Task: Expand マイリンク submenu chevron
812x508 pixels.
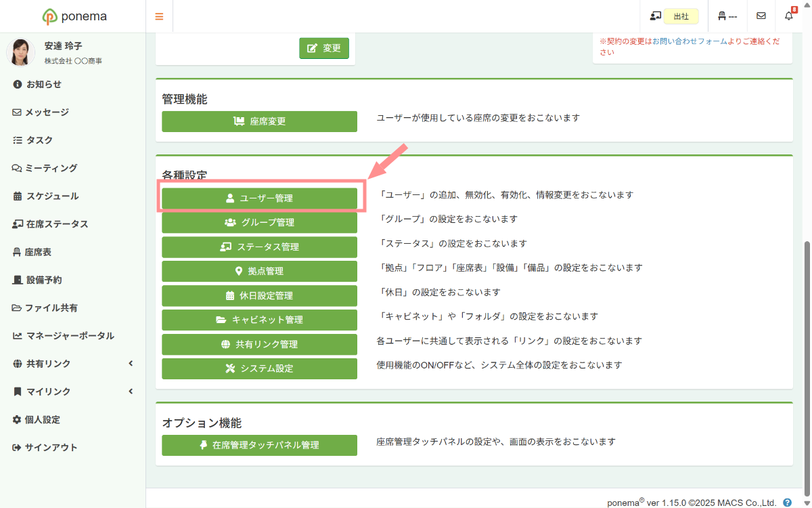Action: (x=131, y=391)
